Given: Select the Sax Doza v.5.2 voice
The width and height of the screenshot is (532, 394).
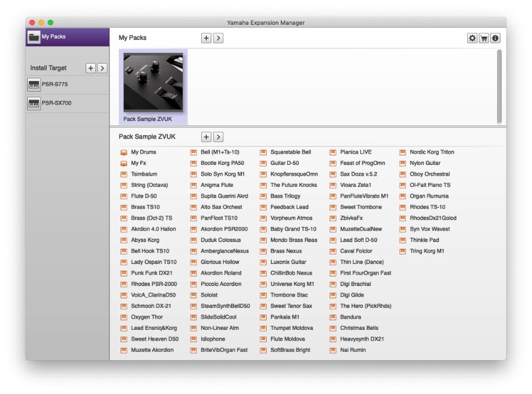Looking at the screenshot, I should pos(358,174).
